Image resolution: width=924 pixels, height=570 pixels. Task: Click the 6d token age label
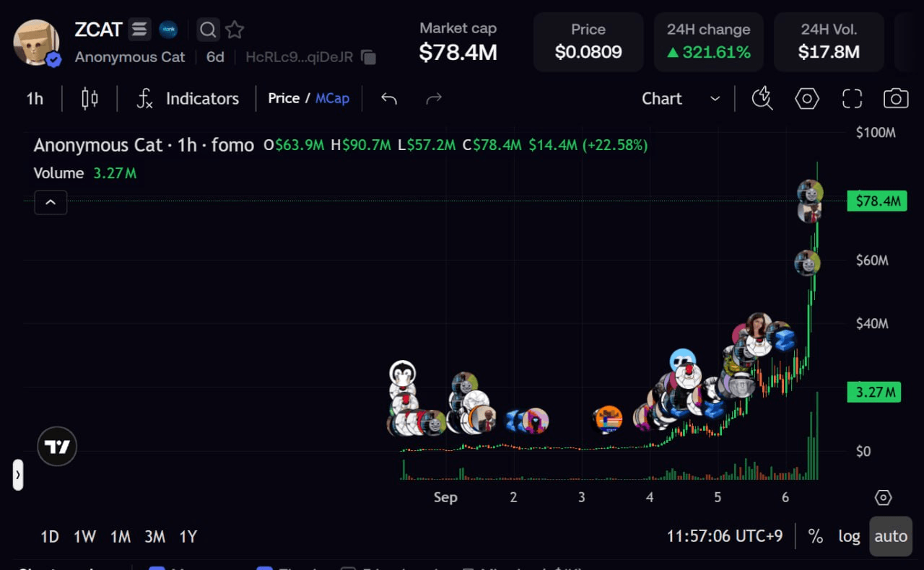tap(215, 57)
